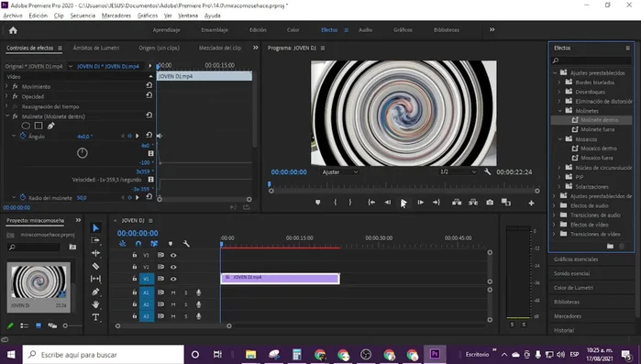
Task: Select the Razor tool
Action: 95,266
